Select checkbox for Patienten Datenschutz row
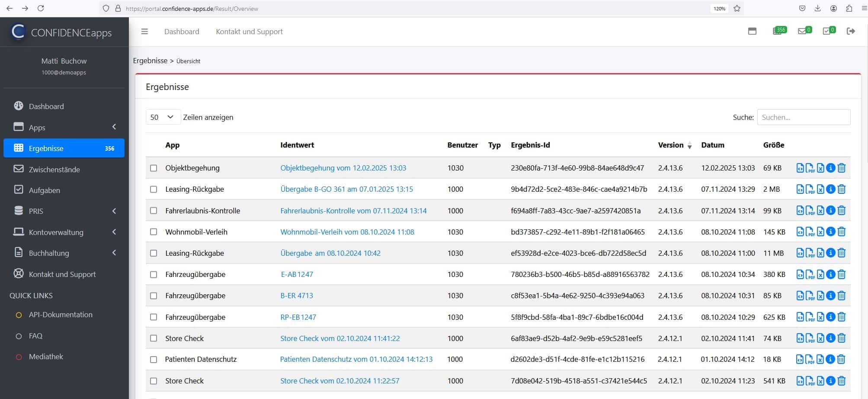This screenshot has height=399, width=868. [154, 359]
